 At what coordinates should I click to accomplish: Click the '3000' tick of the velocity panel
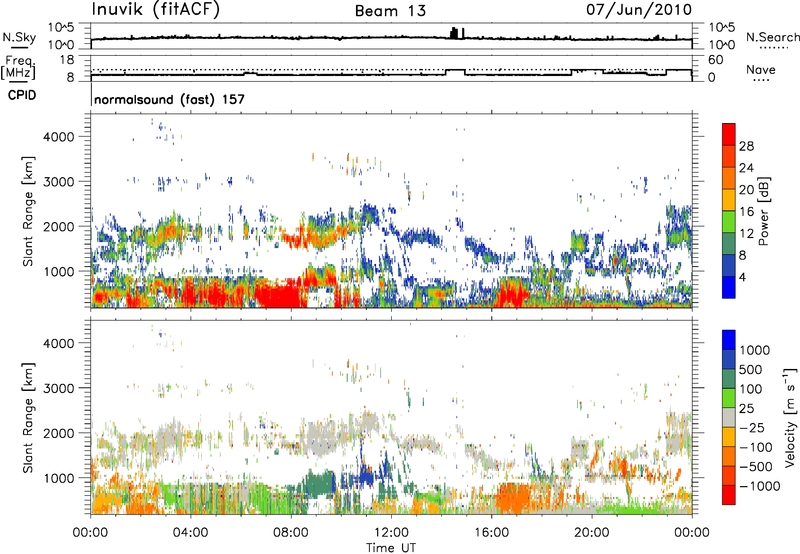pyautogui.click(x=59, y=388)
